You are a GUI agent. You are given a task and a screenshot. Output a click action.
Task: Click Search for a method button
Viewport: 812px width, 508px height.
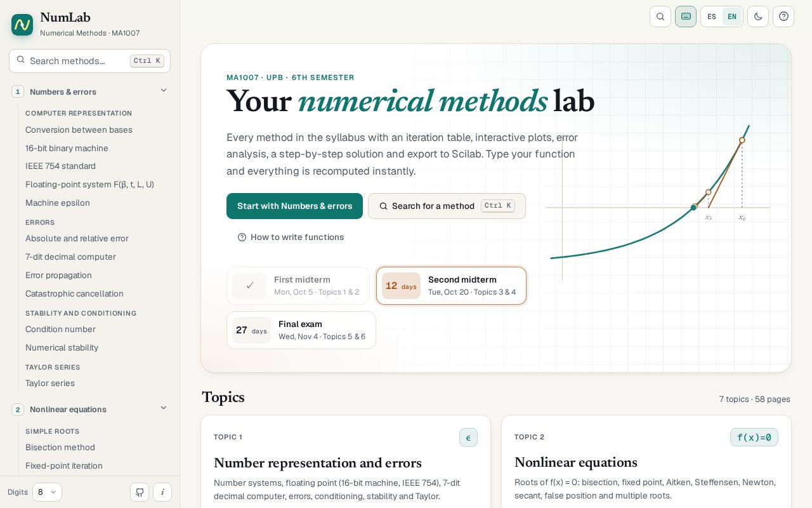(x=447, y=206)
